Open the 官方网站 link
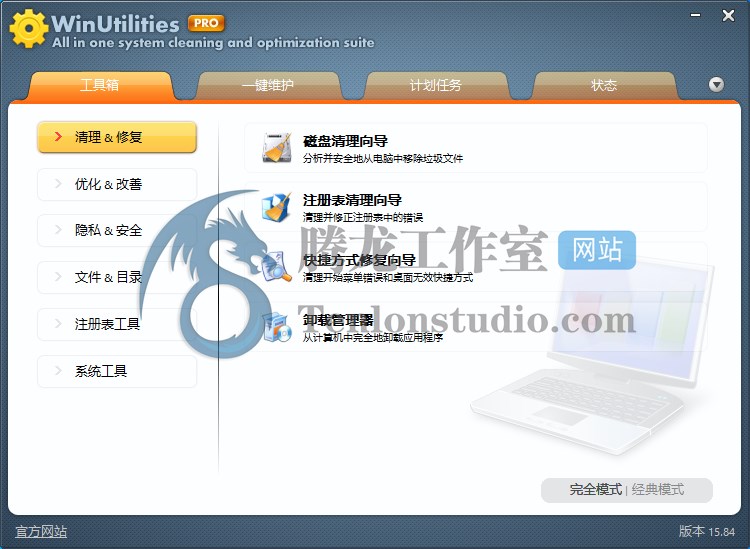Viewport: 750px width, 549px height. point(41,532)
